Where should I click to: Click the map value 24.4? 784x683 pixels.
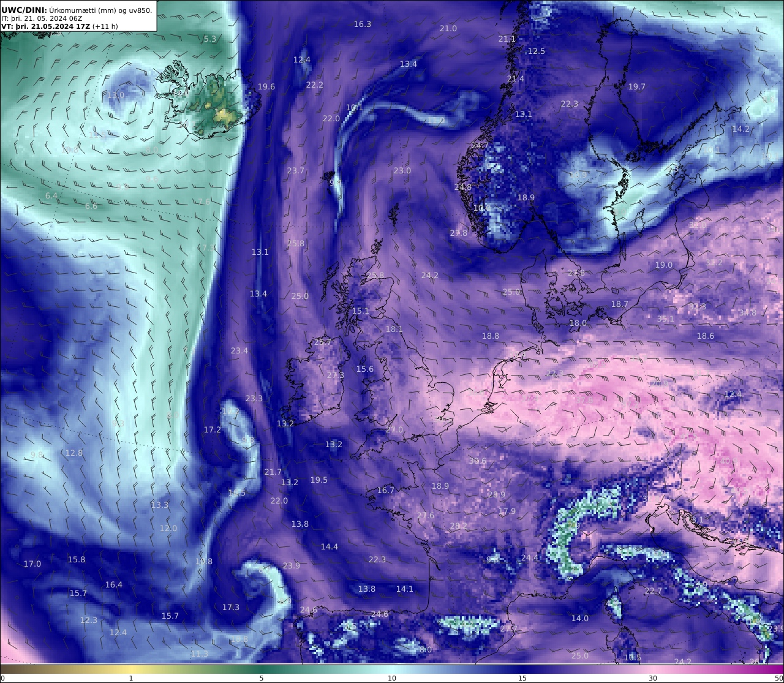click(530, 558)
